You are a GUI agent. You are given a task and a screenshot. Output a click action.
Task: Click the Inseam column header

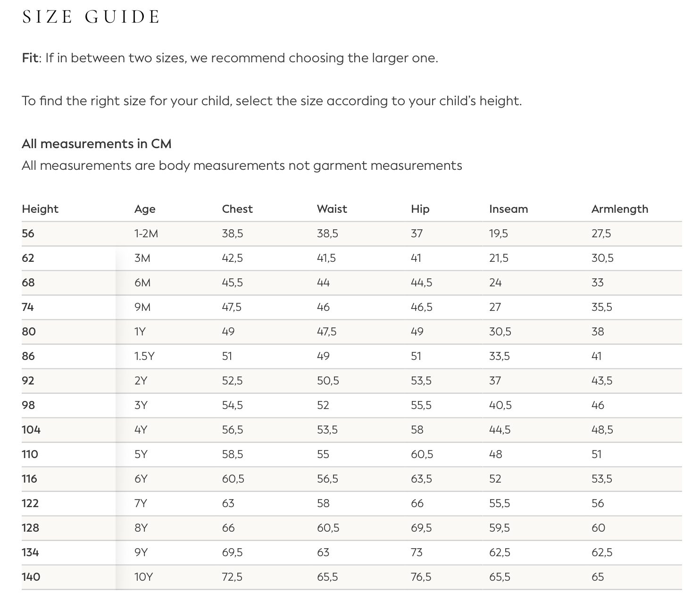(508, 209)
